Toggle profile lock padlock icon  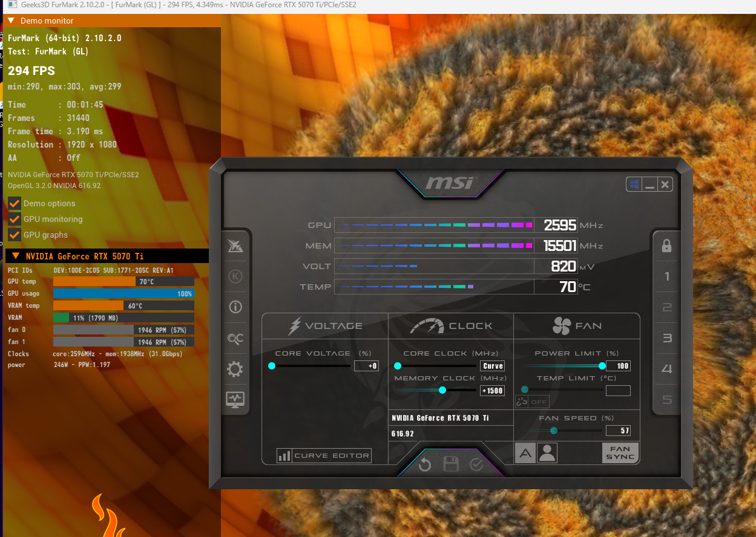666,246
